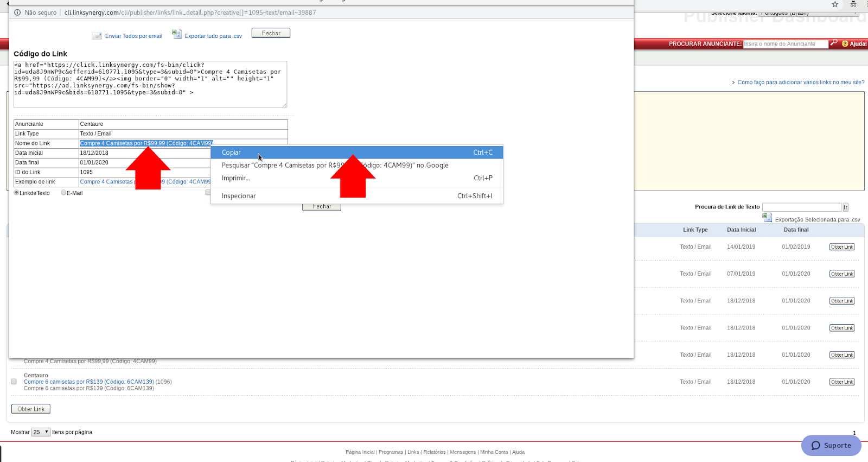
Task: Choose Inspecionar in the context menu
Action: [x=357, y=196]
